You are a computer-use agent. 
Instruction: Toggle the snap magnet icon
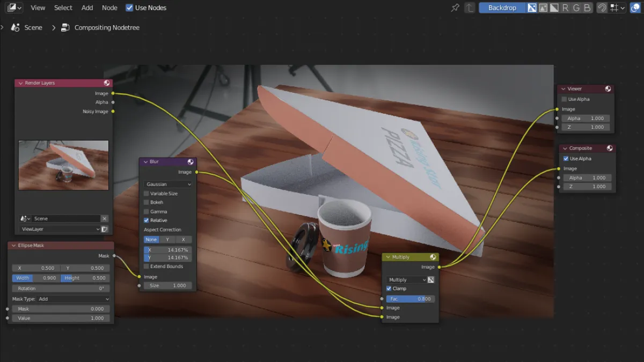click(602, 8)
